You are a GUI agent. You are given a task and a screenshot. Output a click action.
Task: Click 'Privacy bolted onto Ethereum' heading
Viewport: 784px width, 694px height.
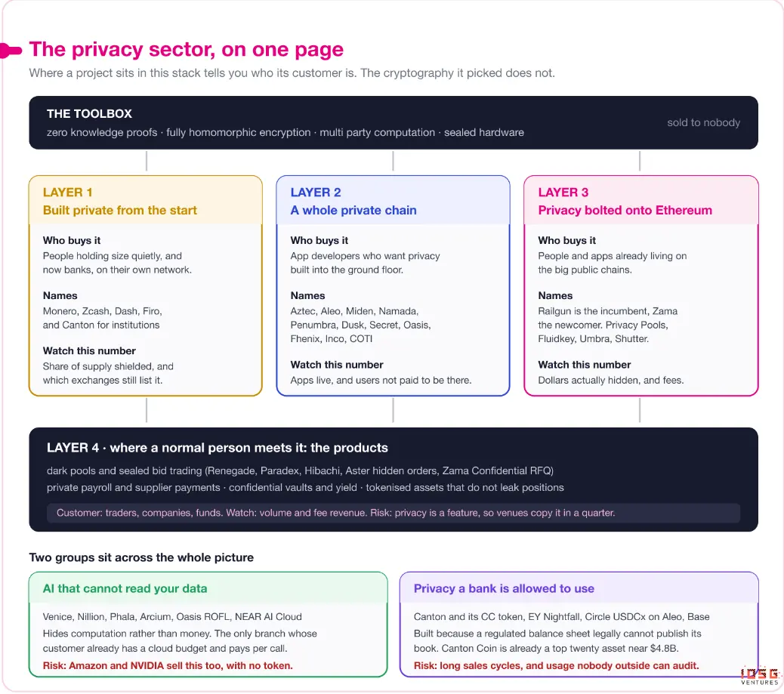click(625, 210)
